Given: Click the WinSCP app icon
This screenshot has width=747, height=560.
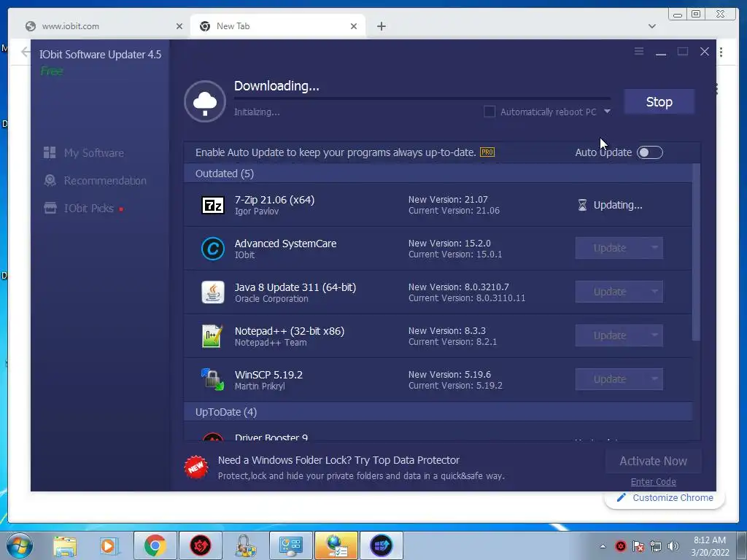Looking at the screenshot, I should coord(212,379).
